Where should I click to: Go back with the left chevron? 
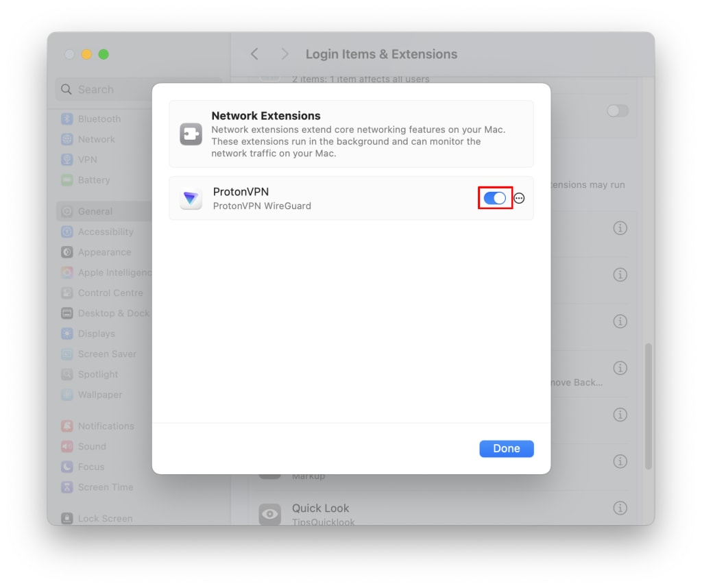pos(254,54)
